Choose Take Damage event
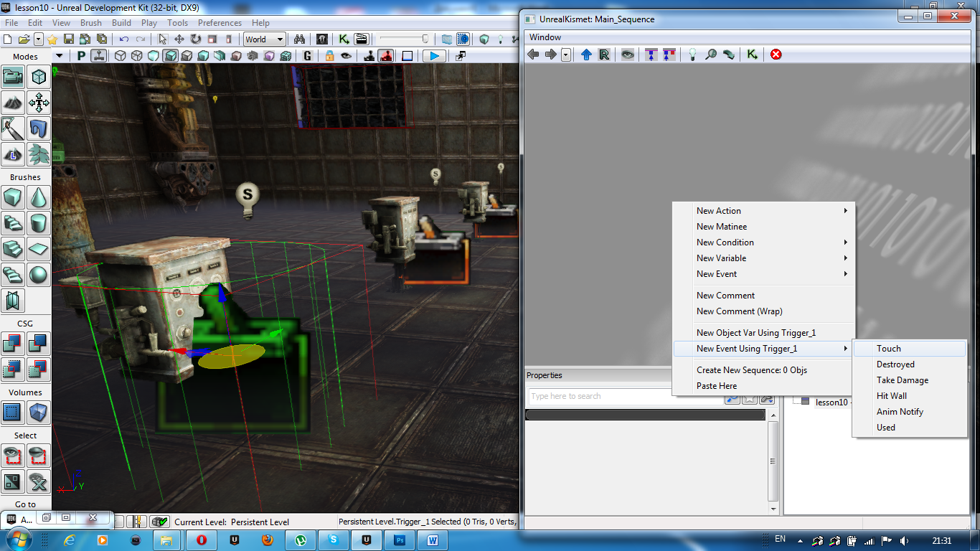Screen dimensions: 980x551 coord(909,380)
